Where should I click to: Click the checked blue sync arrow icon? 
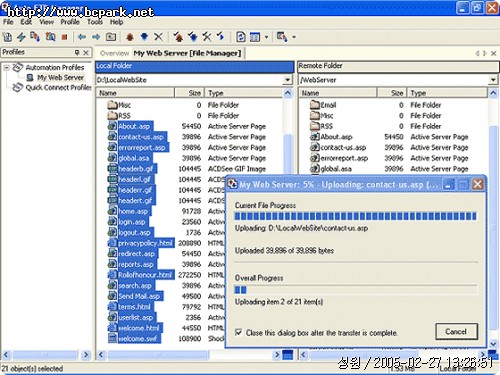(x=221, y=37)
